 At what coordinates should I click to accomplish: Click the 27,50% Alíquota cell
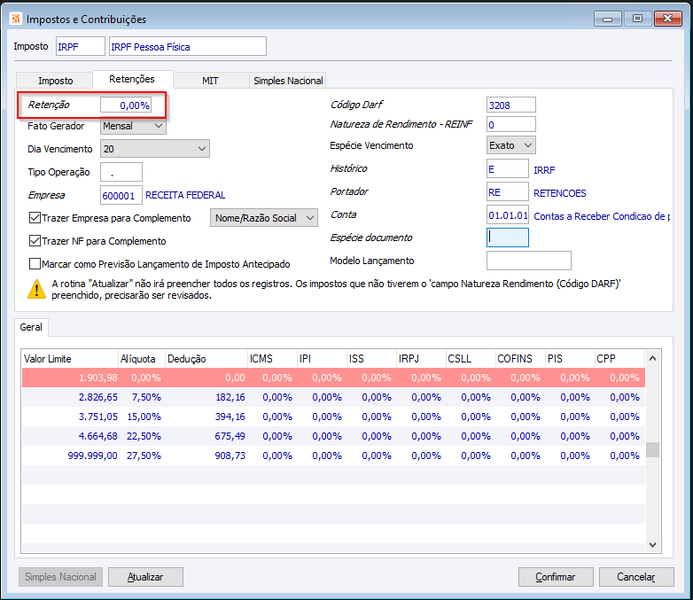[x=144, y=456]
